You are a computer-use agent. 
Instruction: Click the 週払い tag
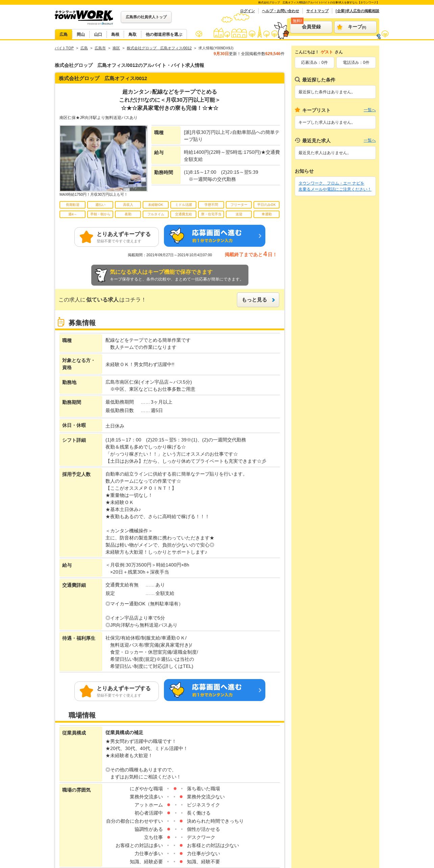tap(100, 205)
